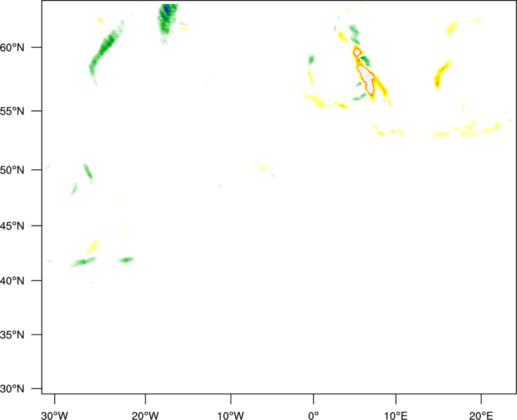Click the large white-cored red-outlined blob
Image resolution: width=517 pixels, height=420 pixels.
tap(368, 78)
